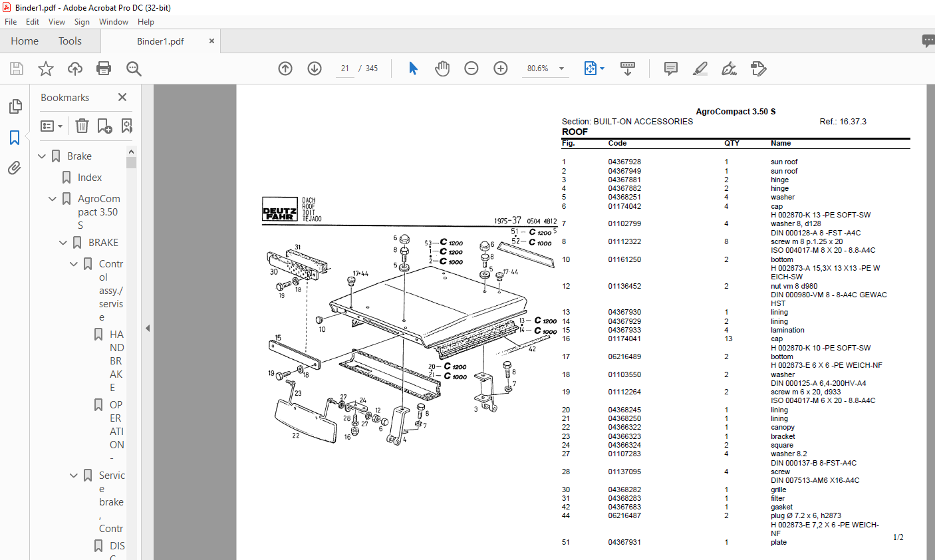
Task: Open the Help menu
Action: coord(146,22)
